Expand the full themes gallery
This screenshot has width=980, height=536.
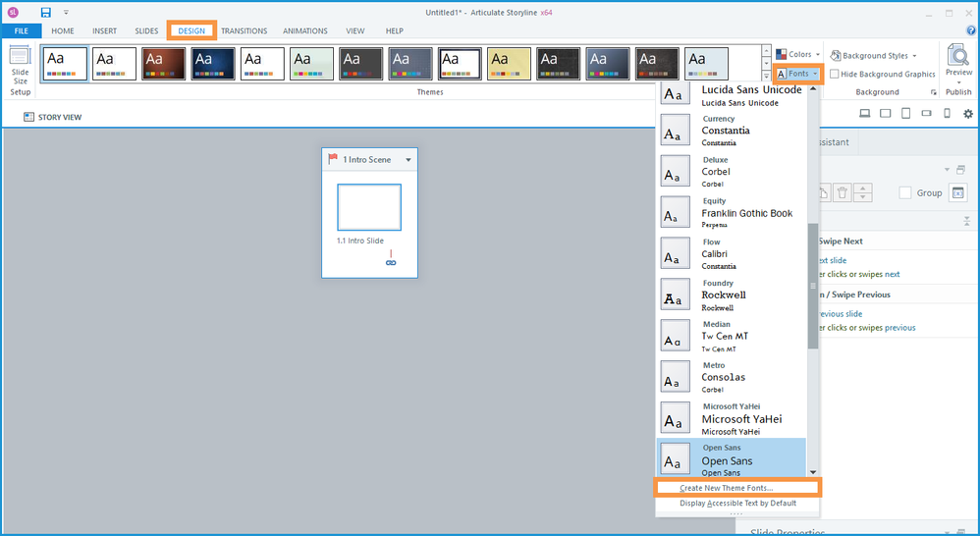point(766,76)
